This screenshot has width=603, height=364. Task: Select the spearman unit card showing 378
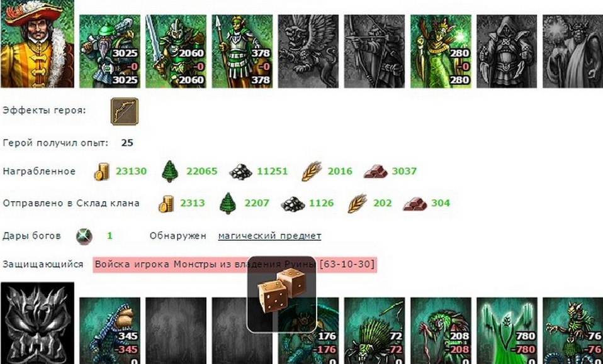click(242, 52)
